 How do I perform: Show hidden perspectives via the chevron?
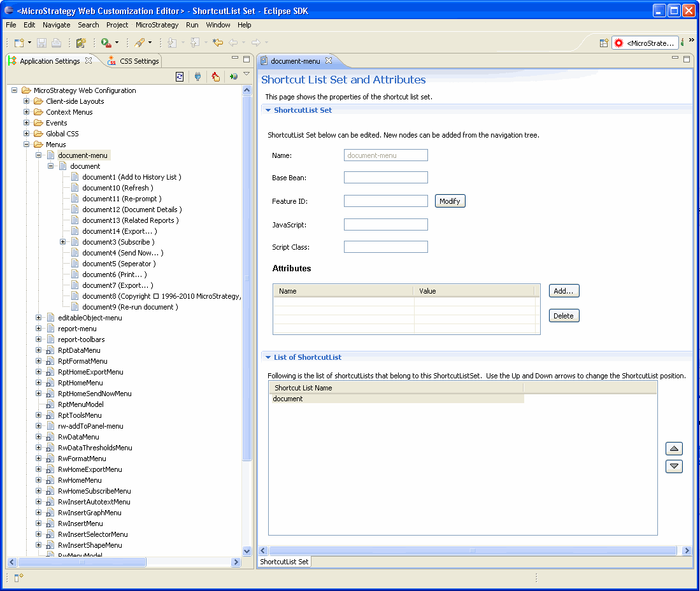(x=692, y=40)
